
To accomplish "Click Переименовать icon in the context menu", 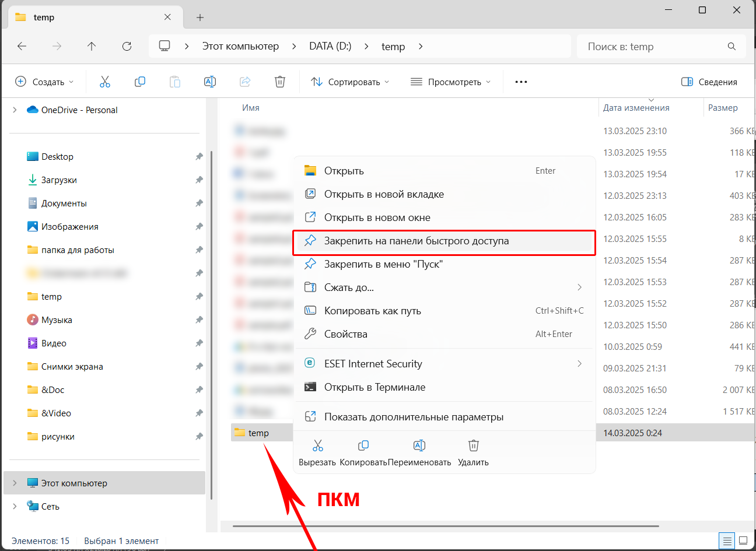I will pyautogui.click(x=419, y=446).
